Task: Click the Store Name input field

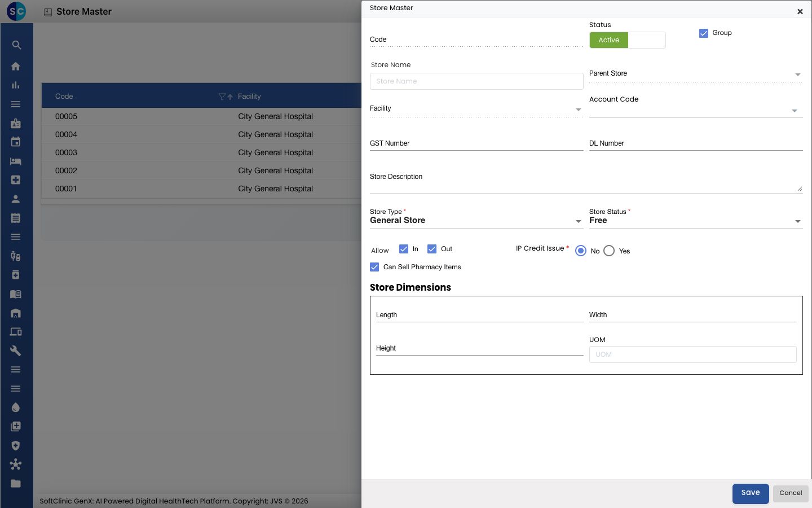Action: coord(476,81)
